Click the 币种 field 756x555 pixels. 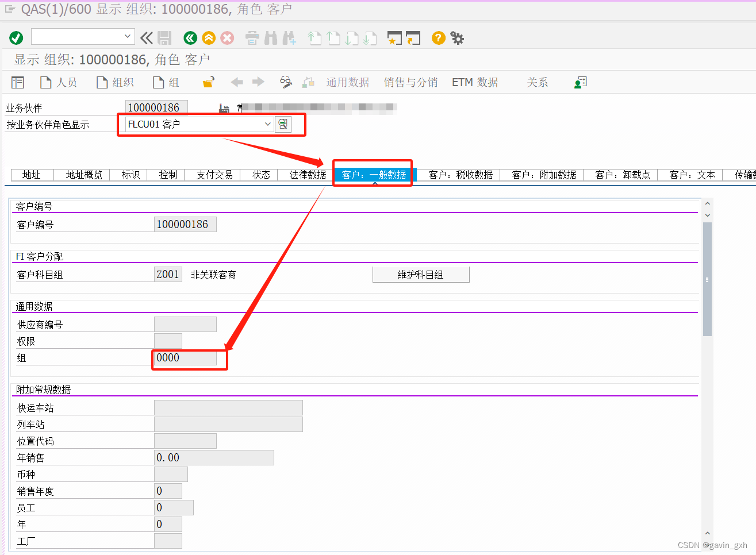tap(171, 474)
